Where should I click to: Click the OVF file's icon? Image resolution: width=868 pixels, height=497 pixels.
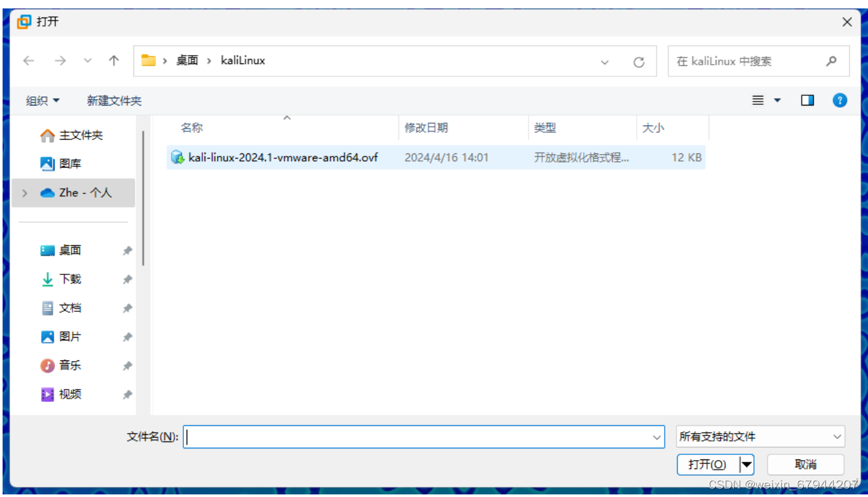(177, 157)
